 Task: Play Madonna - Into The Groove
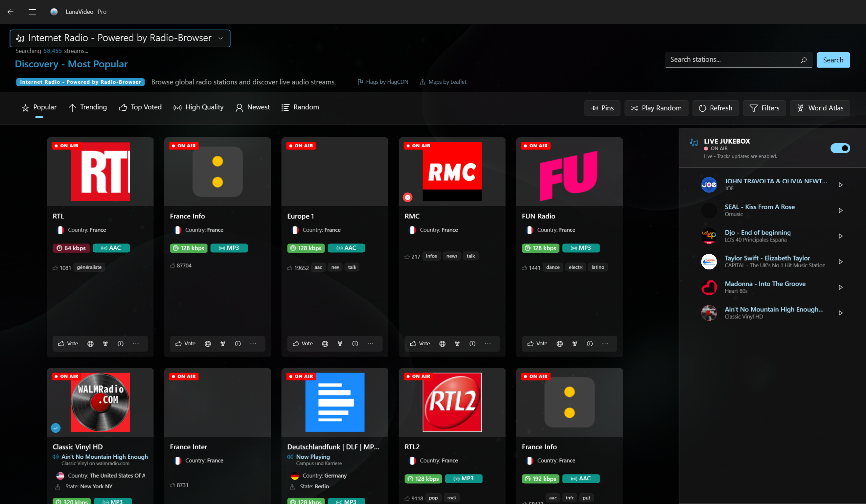pos(841,287)
